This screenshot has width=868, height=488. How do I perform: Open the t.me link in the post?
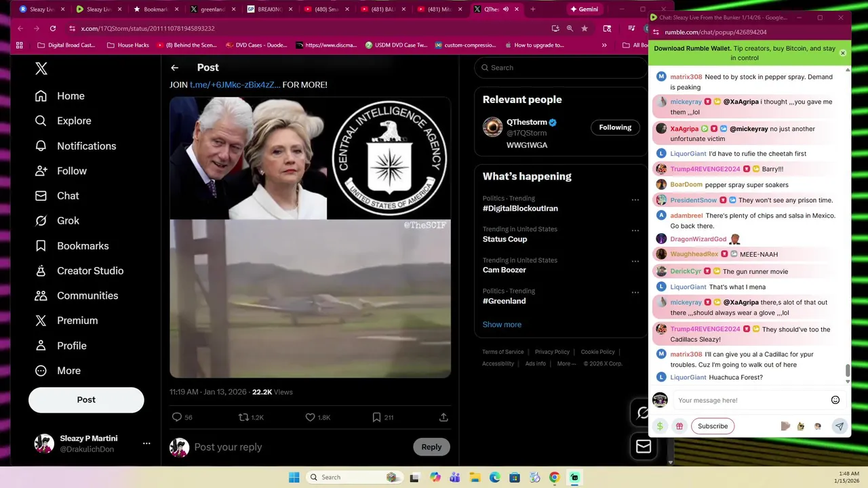coord(235,85)
